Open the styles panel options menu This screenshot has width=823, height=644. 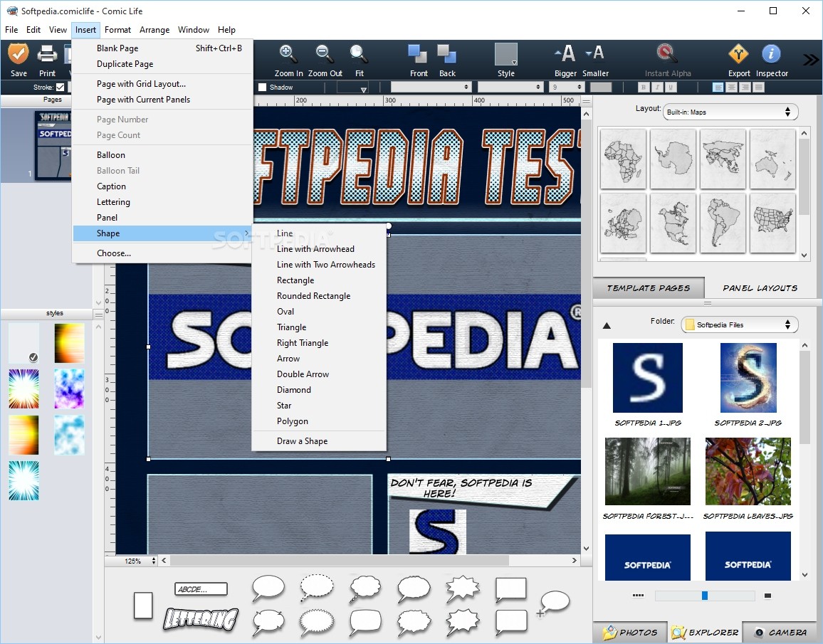pos(98,314)
